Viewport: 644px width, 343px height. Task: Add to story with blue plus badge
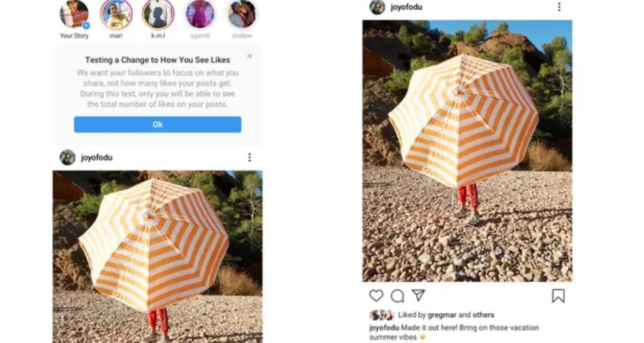[x=86, y=26]
